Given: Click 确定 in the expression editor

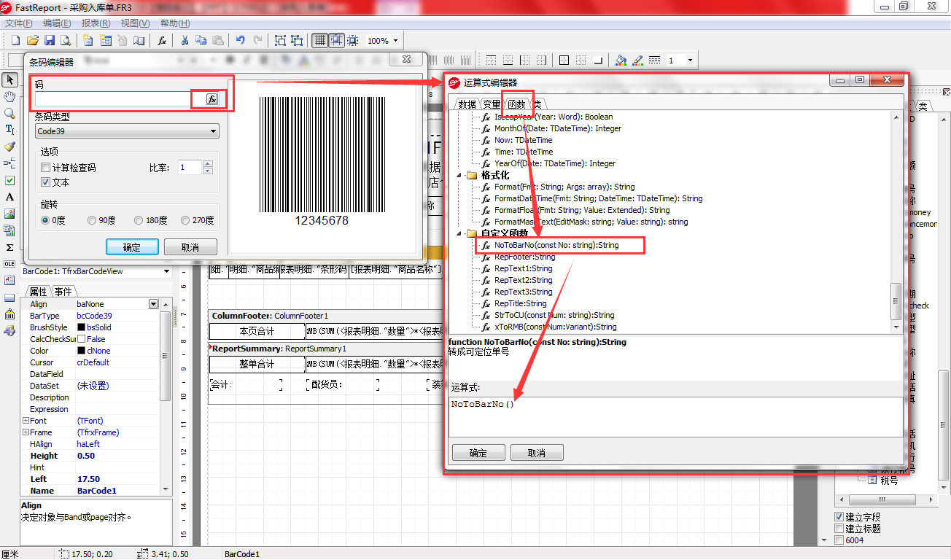Looking at the screenshot, I should coord(478,453).
